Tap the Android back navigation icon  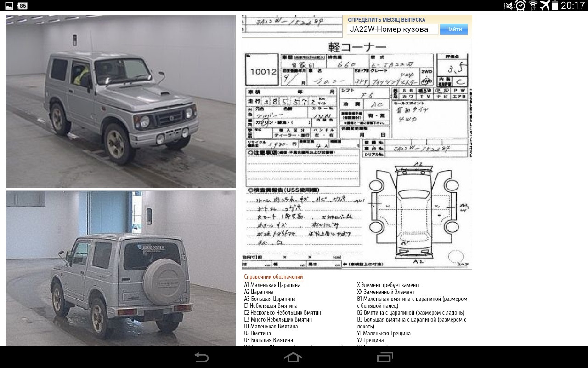pos(201,357)
